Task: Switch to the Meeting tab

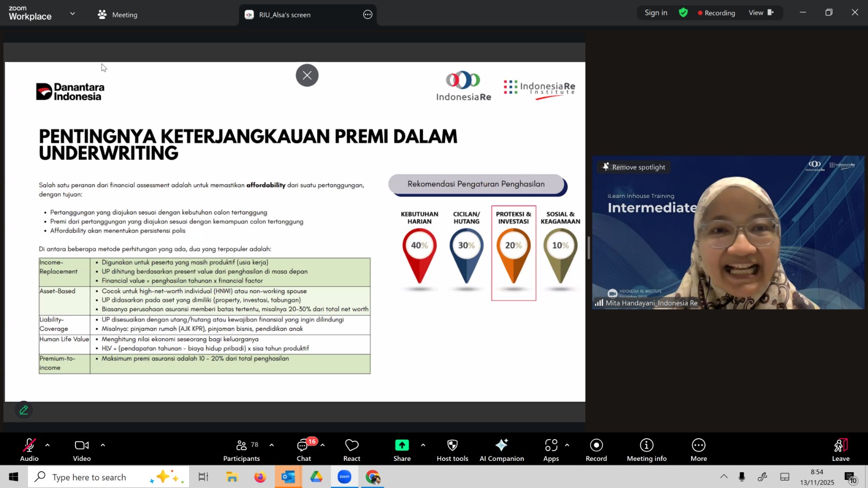Action: [x=118, y=15]
